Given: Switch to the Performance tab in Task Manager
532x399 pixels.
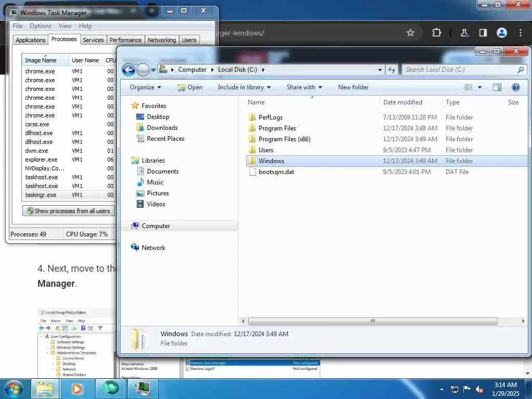Looking at the screenshot, I should (x=125, y=40).
